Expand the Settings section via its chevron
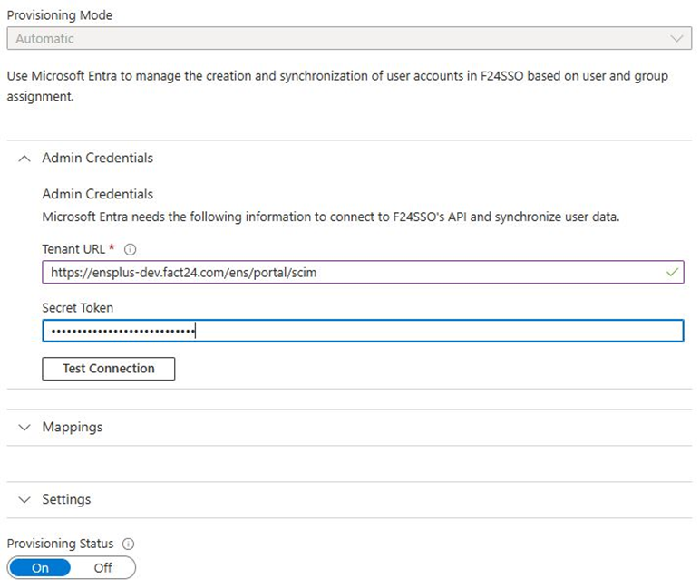Viewport: 700px width, 588px height. pyautogui.click(x=24, y=500)
